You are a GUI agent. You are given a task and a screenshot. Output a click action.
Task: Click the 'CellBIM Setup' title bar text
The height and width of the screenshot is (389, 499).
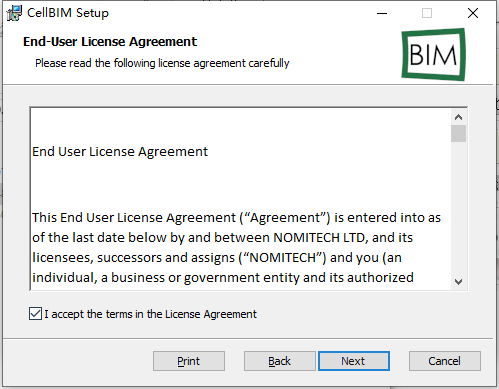point(68,13)
